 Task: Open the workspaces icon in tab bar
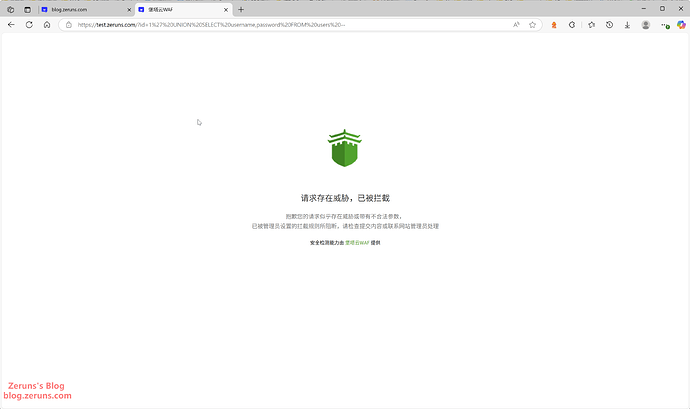pos(11,10)
